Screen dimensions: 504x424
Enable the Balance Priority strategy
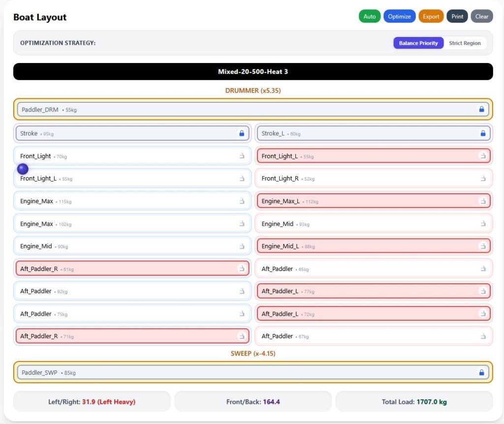pos(418,43)
